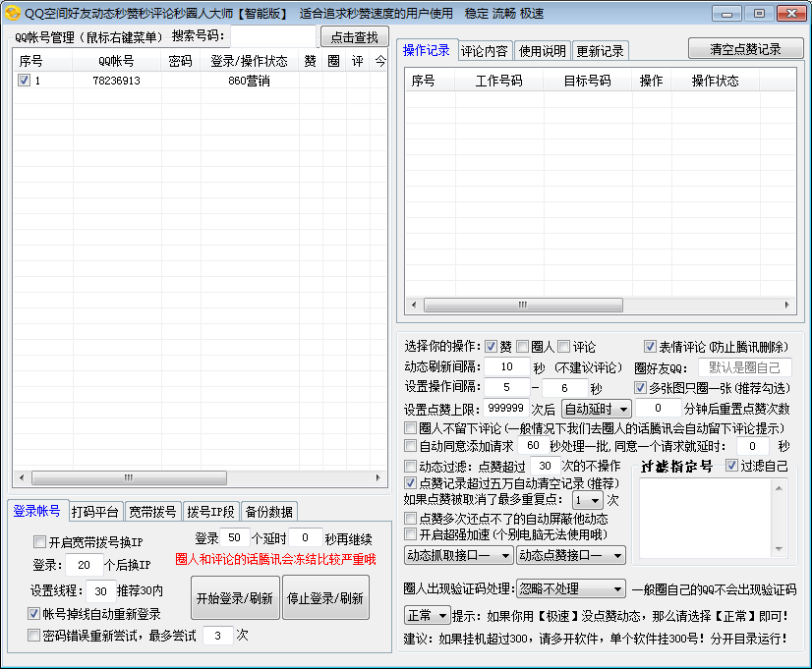This screenshot has height=669, width=812.
Task: Click the 秒处理一批 batch interval field showing 60
Action: tap(533, 445)
